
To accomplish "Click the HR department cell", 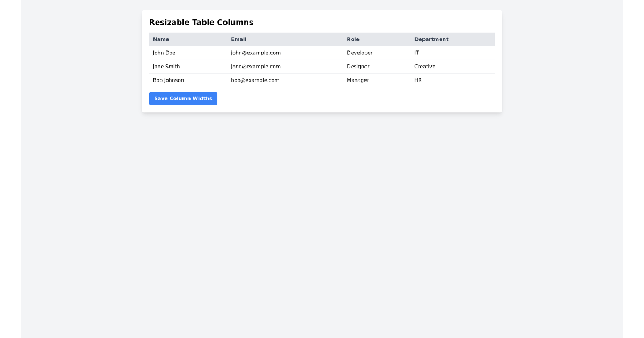I will pos(418,80).
